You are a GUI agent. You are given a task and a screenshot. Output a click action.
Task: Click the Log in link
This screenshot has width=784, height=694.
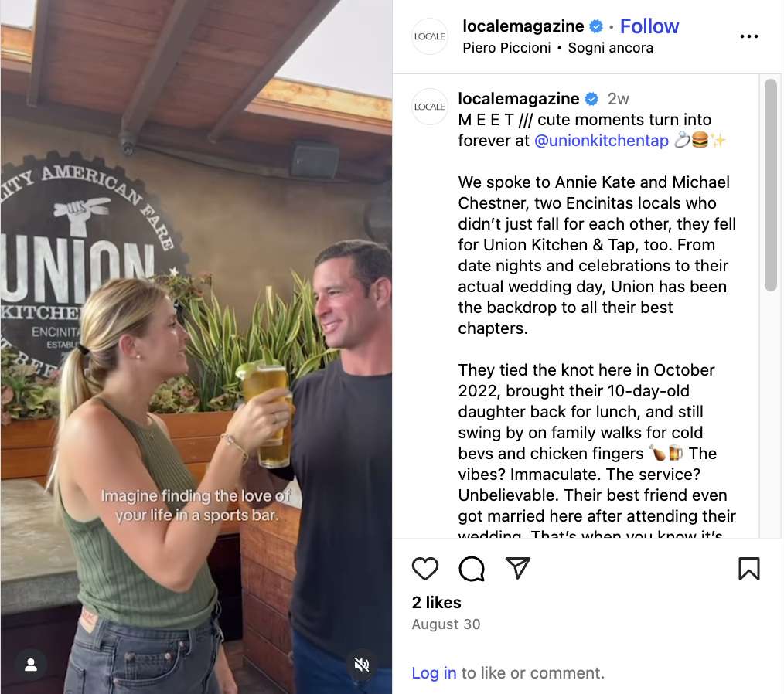click(434, 673)
